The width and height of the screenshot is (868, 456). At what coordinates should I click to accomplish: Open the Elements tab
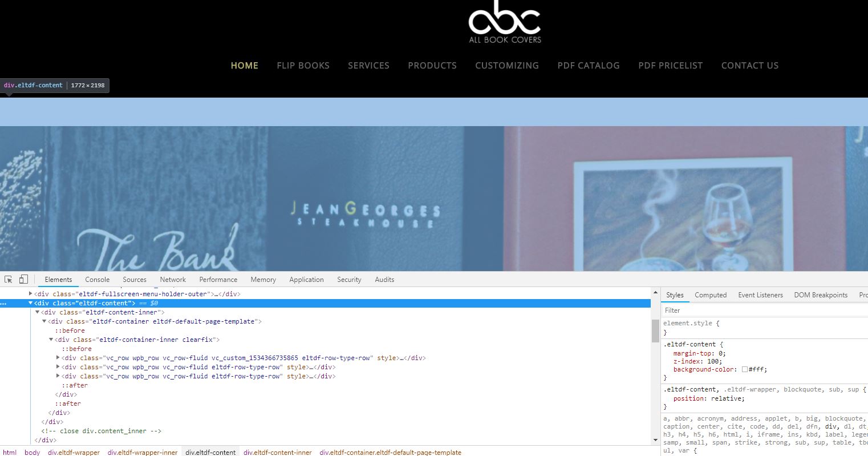click(x=58, y=280)
